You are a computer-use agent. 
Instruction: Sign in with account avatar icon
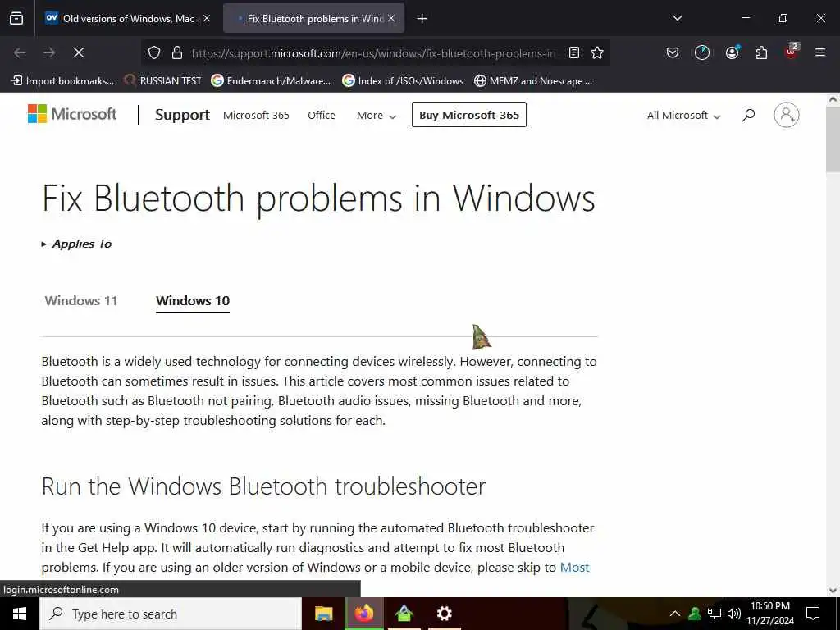pos(787,115)
